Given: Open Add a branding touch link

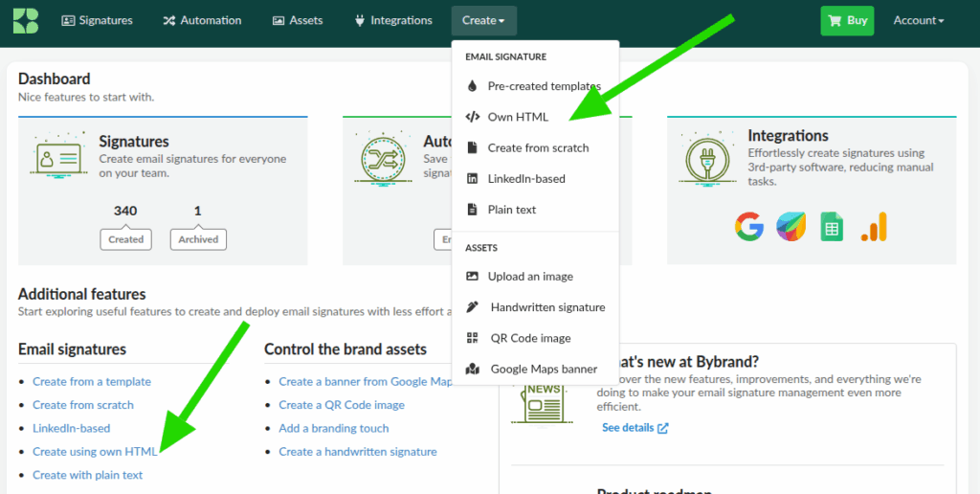Looking at the screenshot, I should (334, 428).
